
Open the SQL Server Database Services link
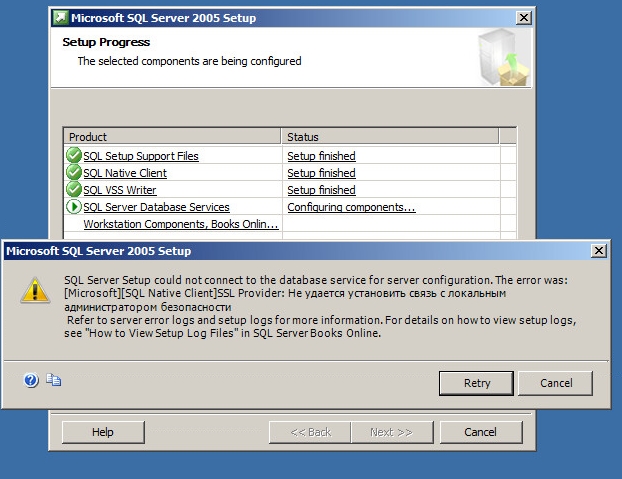point(156,207)
